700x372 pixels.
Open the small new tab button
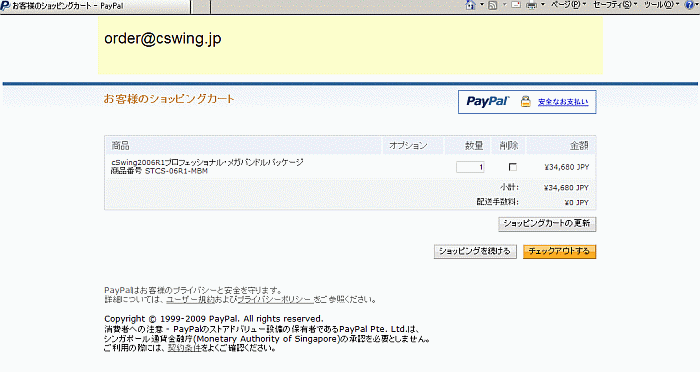point(201,6)
